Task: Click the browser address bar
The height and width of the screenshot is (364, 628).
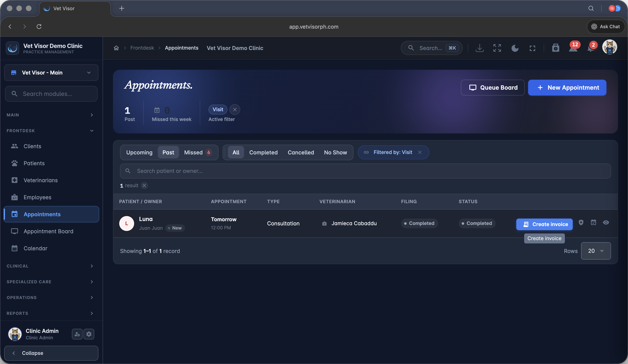Action: click(314, 27)
